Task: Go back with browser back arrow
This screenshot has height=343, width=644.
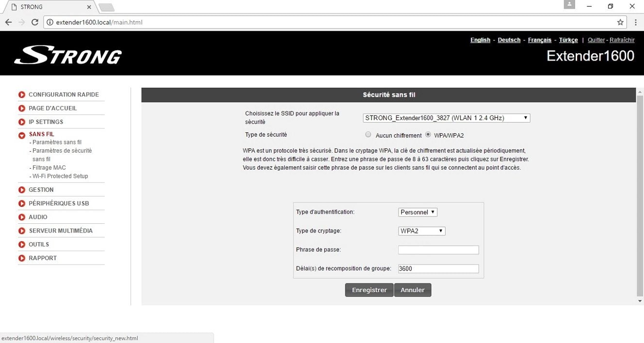Action: (x=8, y=22)
